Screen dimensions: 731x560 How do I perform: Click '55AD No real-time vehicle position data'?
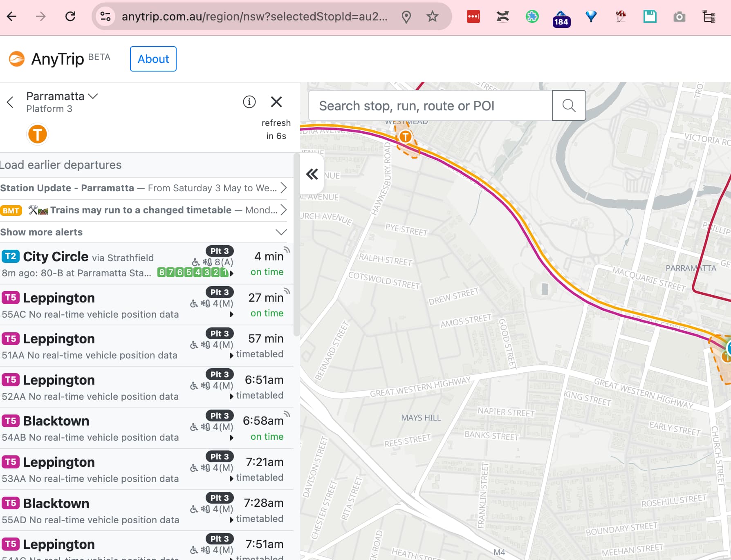[90, 520]
